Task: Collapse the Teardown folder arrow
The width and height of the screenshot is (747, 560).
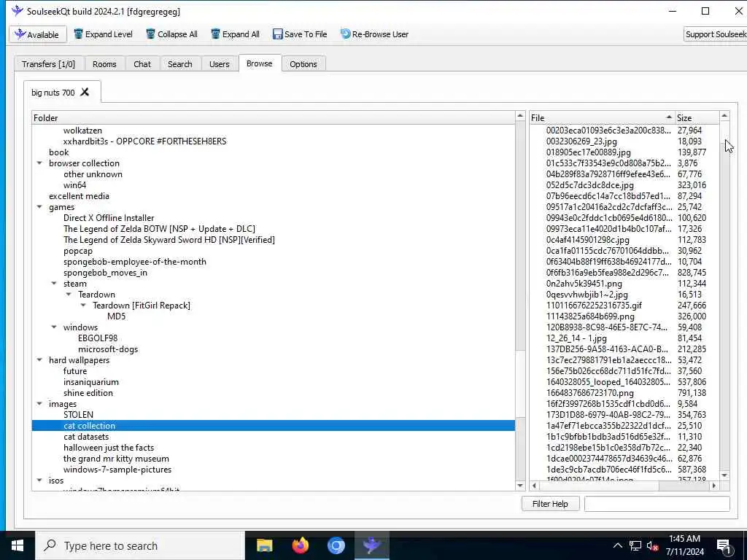Action: (x=69, y=295)
